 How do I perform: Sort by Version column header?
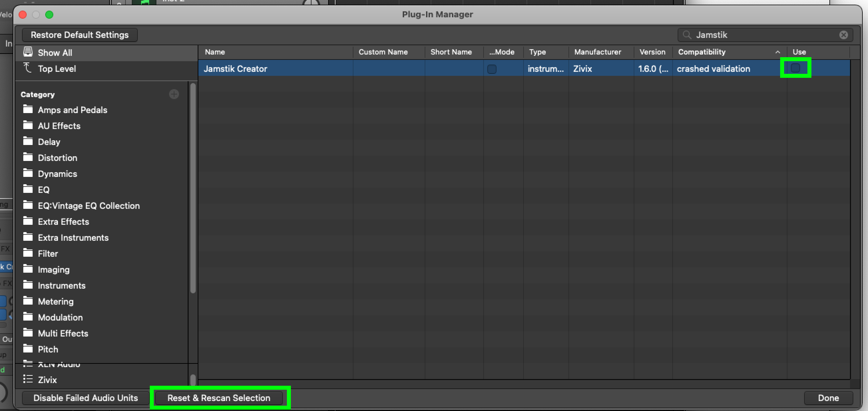[x=652, y=52]
